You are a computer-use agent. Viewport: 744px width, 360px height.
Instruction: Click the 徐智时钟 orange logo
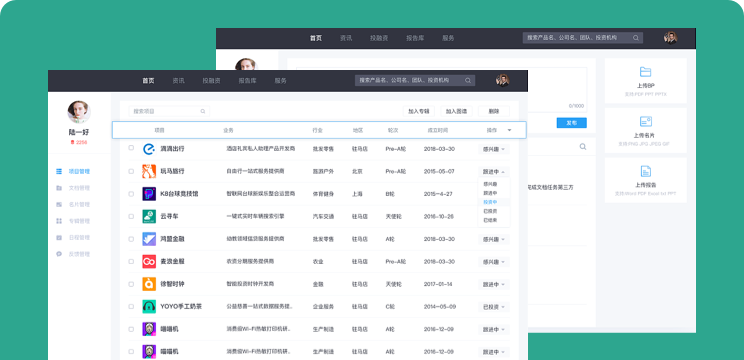click(149, 284)
